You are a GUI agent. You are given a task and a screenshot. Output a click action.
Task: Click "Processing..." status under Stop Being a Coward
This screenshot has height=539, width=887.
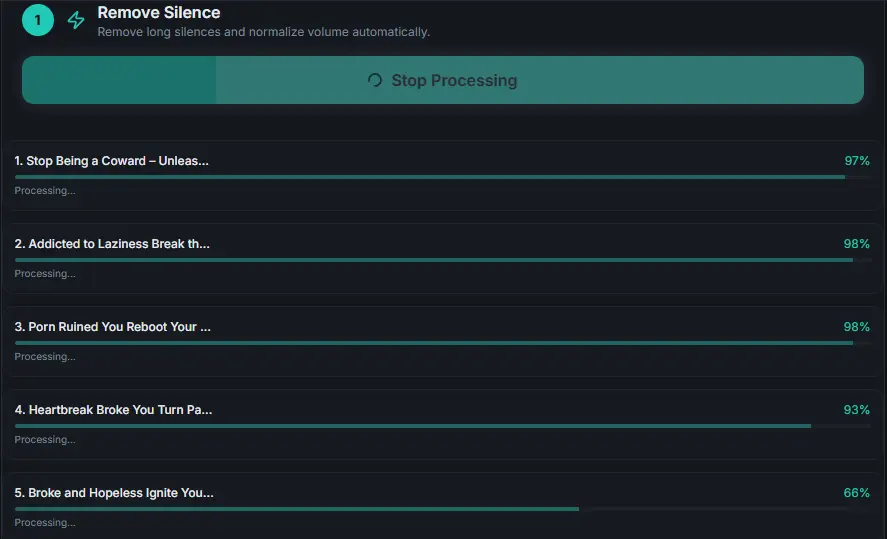(x=45, y=191)
